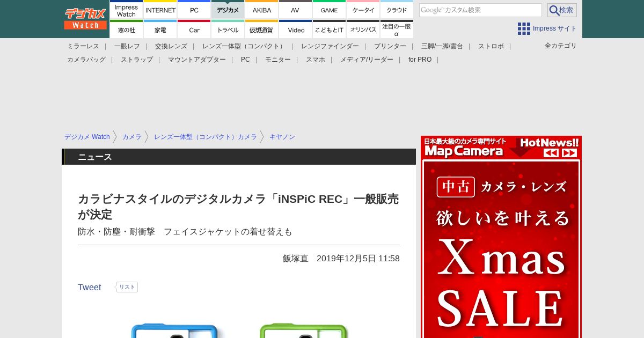Open レンズ一体型（コンパクト） category
The height and width of the screenshot is (338, 644).
coord(244,46)
